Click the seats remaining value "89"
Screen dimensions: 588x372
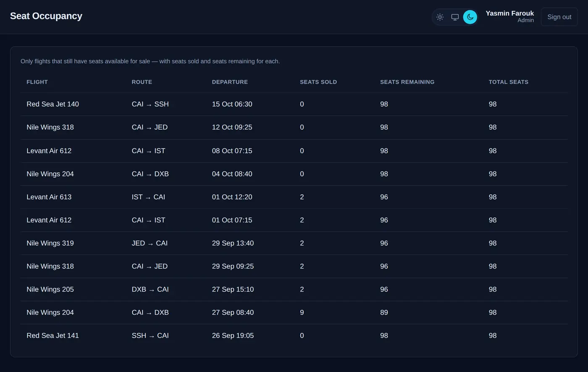[384, 312]
